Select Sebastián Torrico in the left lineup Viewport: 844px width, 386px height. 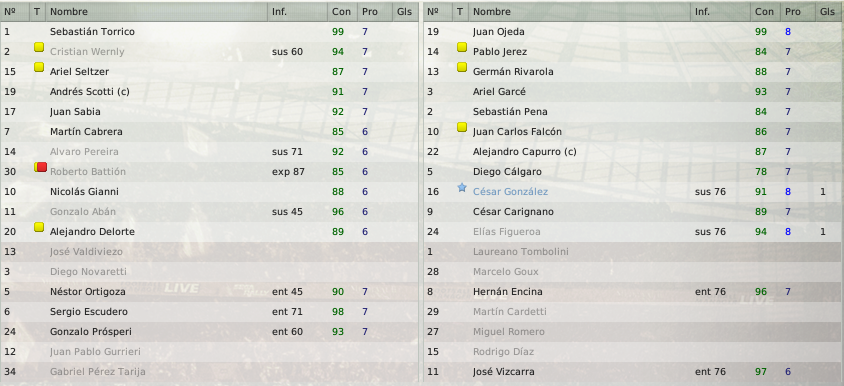click(x=209, y=32)
